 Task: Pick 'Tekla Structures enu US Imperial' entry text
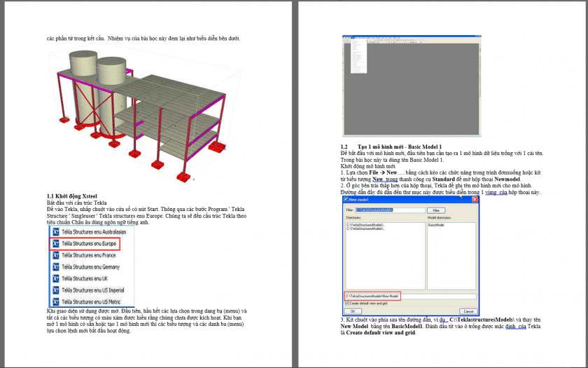point(93,290)
